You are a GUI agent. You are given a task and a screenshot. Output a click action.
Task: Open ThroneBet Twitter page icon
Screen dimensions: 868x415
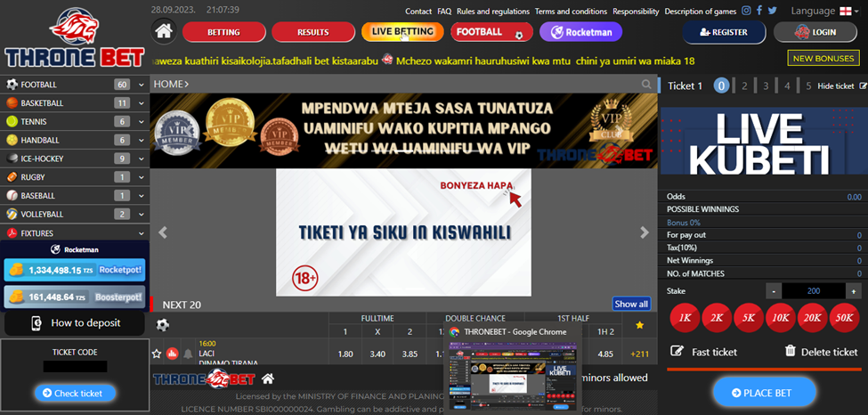[772, 11]
